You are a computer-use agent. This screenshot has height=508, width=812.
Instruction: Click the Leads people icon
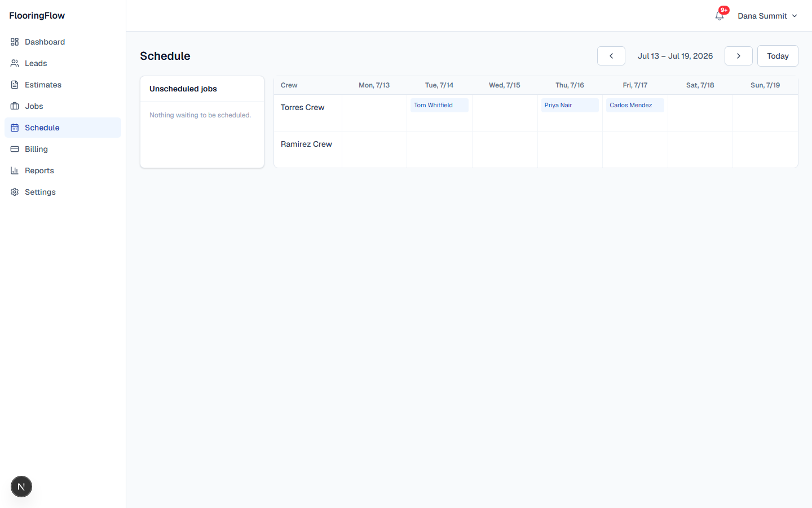[x=15, y=63]
